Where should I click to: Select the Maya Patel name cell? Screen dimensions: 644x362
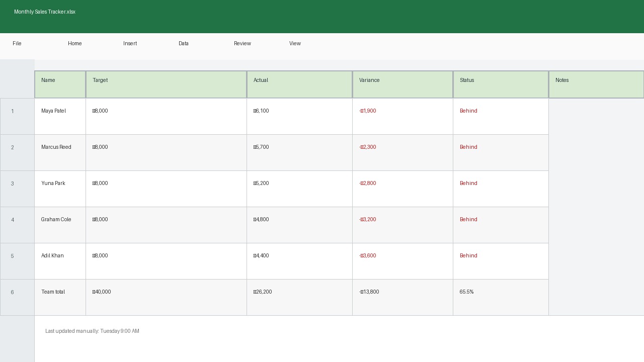pyautogui.click(x=60, y=117)
